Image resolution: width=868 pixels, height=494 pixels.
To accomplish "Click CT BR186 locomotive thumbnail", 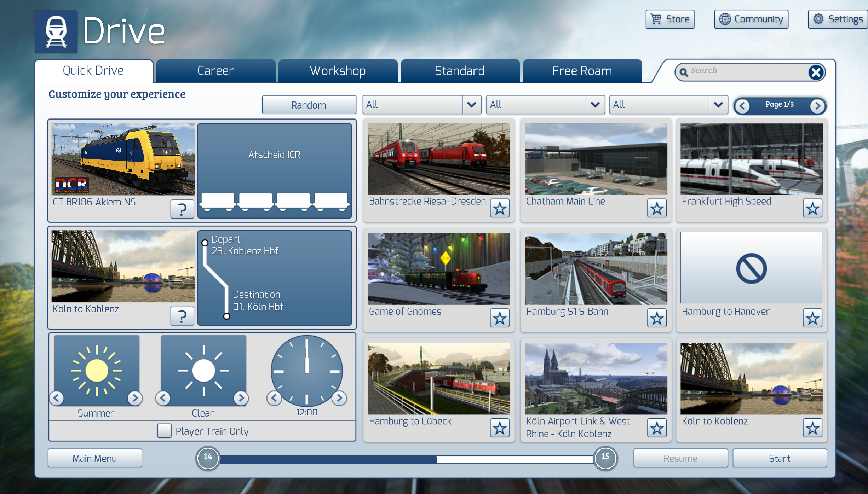I will point(123,159).
